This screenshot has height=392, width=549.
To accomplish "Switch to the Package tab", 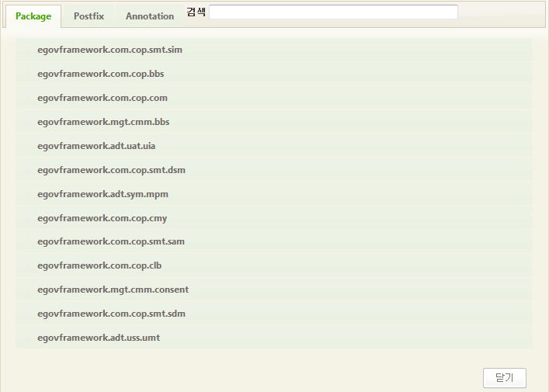I will [33, 16].
